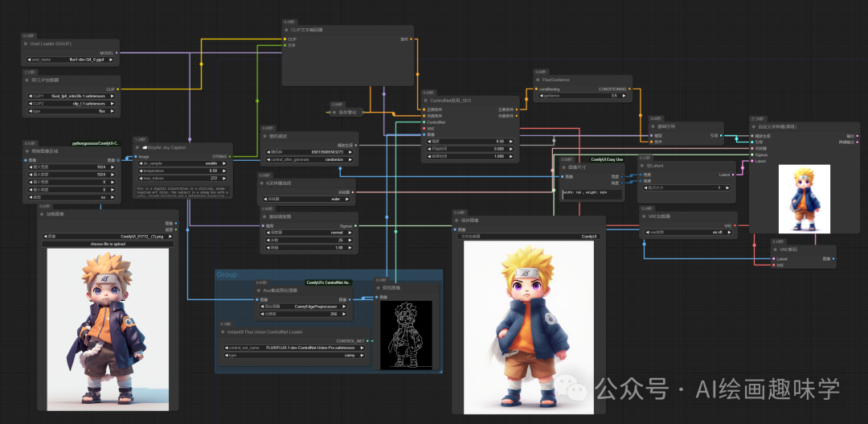The image size is (868, 424).
Task: Open the CannyEdgePreprocessor selection dropdown
Action: tap(304, 306)
